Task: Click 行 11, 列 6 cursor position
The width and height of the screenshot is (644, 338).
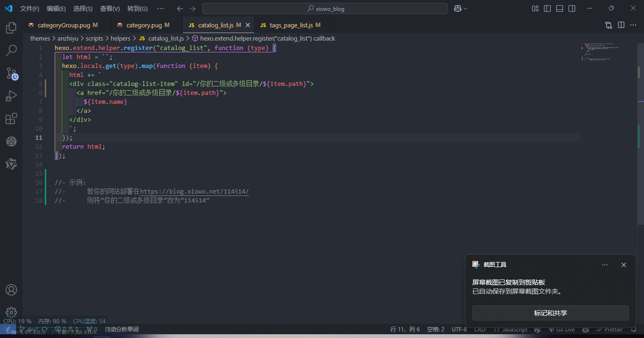Action: pyautogui.click(x=405, y=330)
